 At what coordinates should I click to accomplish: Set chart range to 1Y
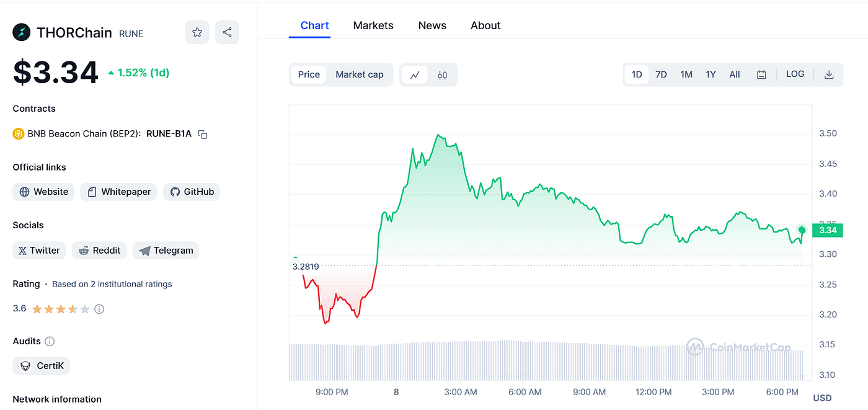711,74
